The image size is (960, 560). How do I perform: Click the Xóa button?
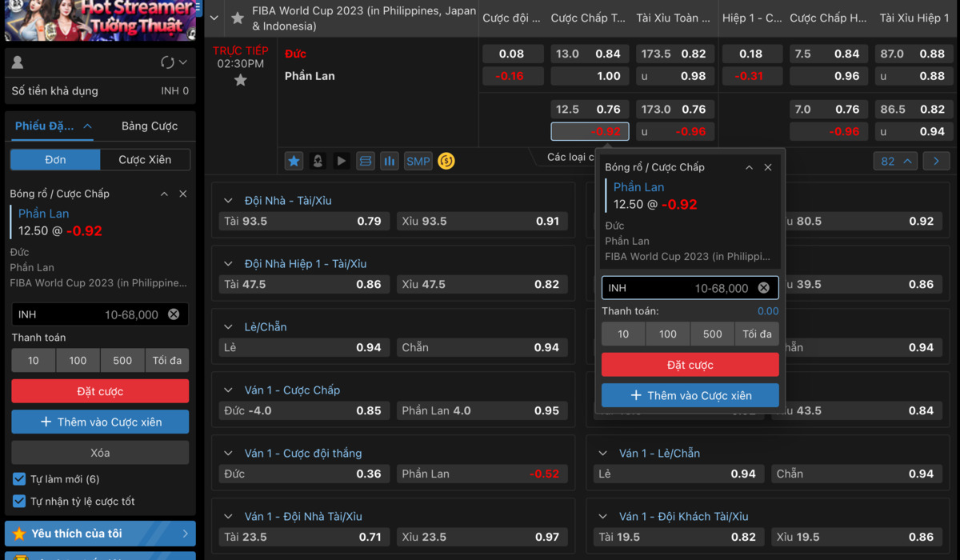tap(100, 453)
